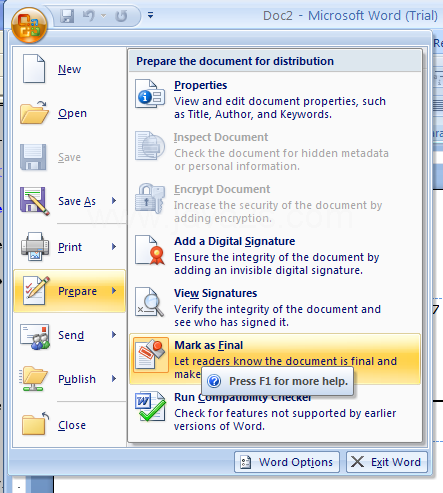The width and height of the screenshot is (443, 493).
Task: Click the Digital Signature ribbon-seal icon
Action: pos(150,250)
